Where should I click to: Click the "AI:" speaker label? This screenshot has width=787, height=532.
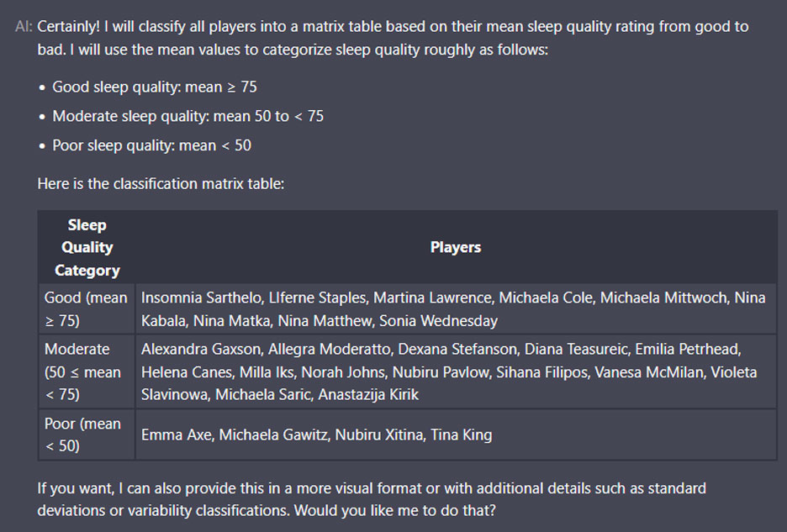pos(24,27)
